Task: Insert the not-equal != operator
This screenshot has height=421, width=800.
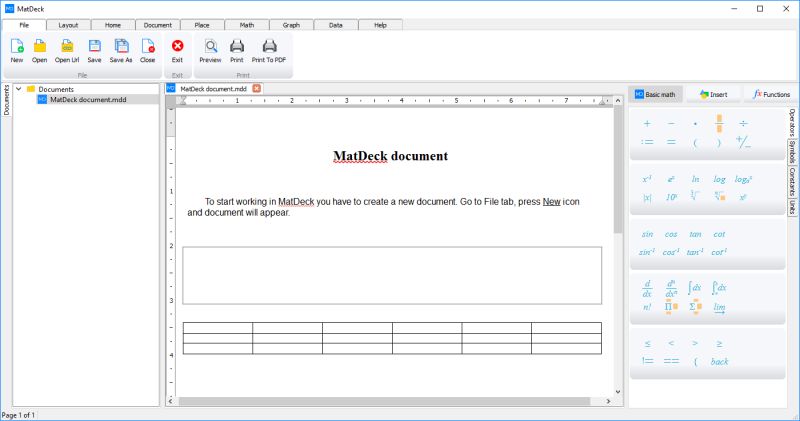Action: [x=647, y=361]
